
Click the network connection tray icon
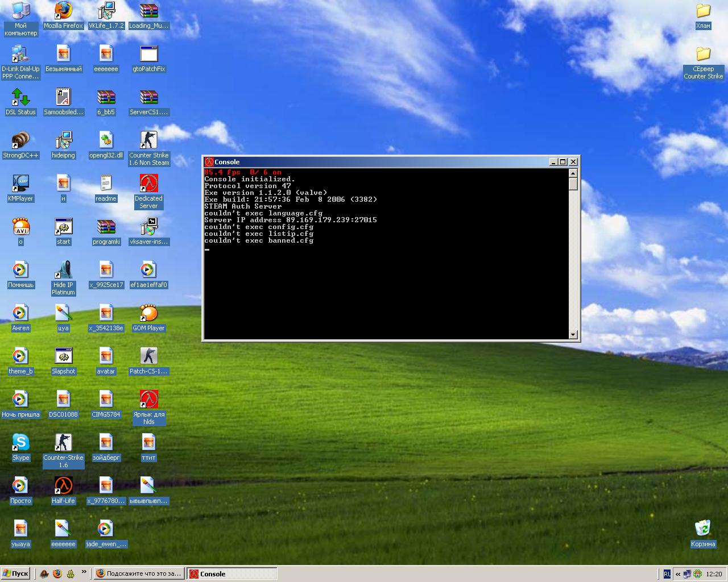(x=688, y=574)
